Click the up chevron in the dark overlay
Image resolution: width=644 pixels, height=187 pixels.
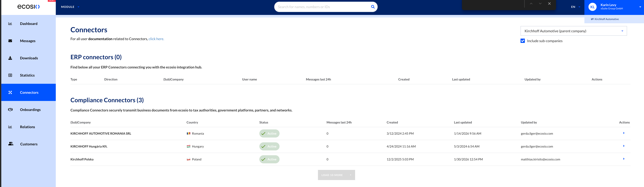tap(531, 4)
